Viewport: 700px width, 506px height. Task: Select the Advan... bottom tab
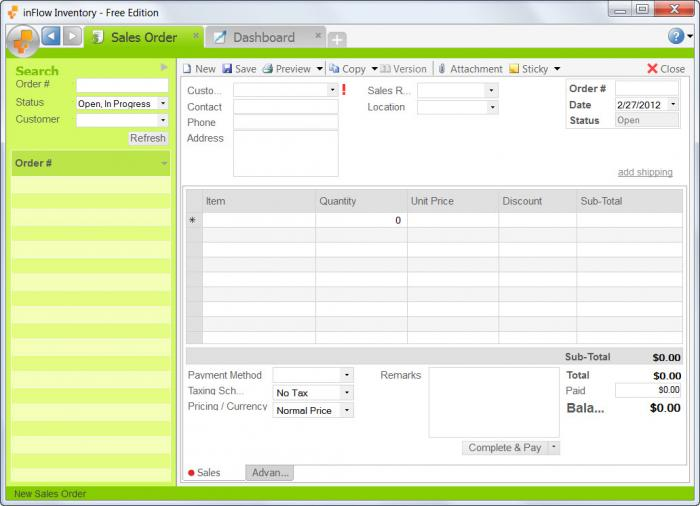point(270,473)
